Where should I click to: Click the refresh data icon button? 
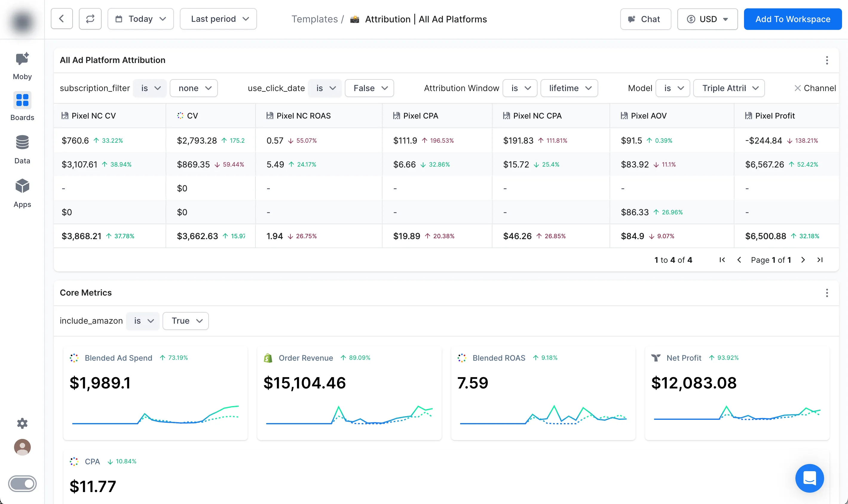[90, 19]
